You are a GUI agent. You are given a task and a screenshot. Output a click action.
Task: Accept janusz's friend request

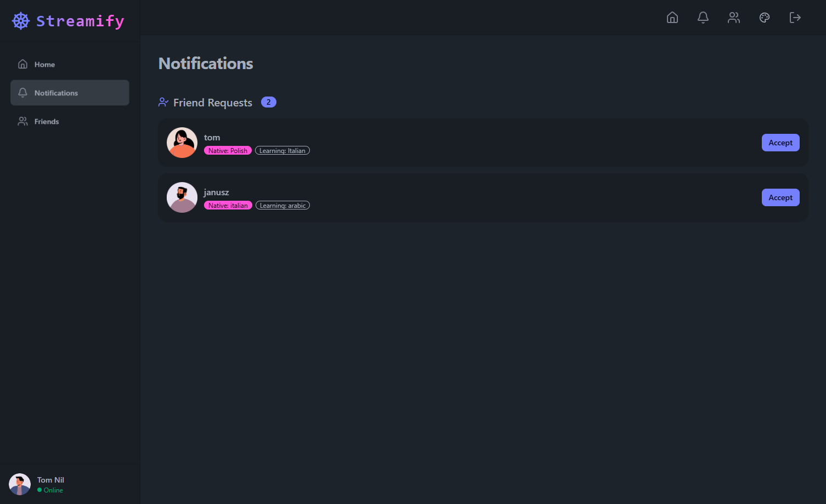(x=780, y=197)
